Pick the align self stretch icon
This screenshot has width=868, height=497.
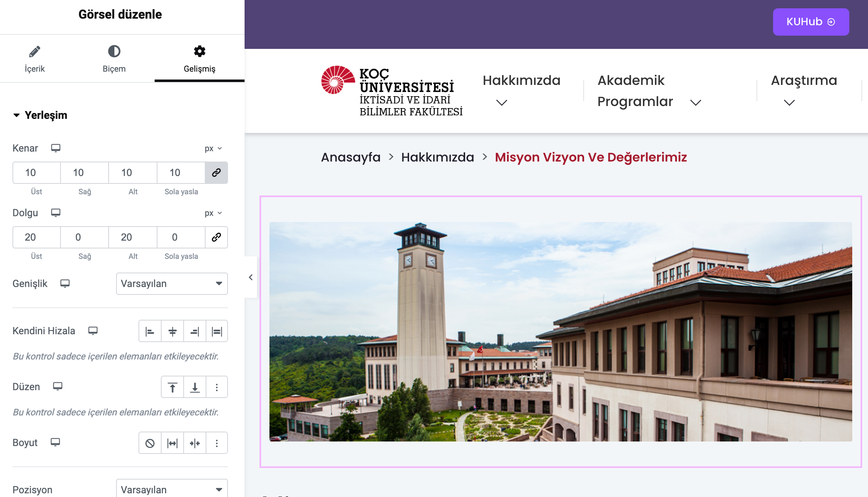tap(217, 331)
